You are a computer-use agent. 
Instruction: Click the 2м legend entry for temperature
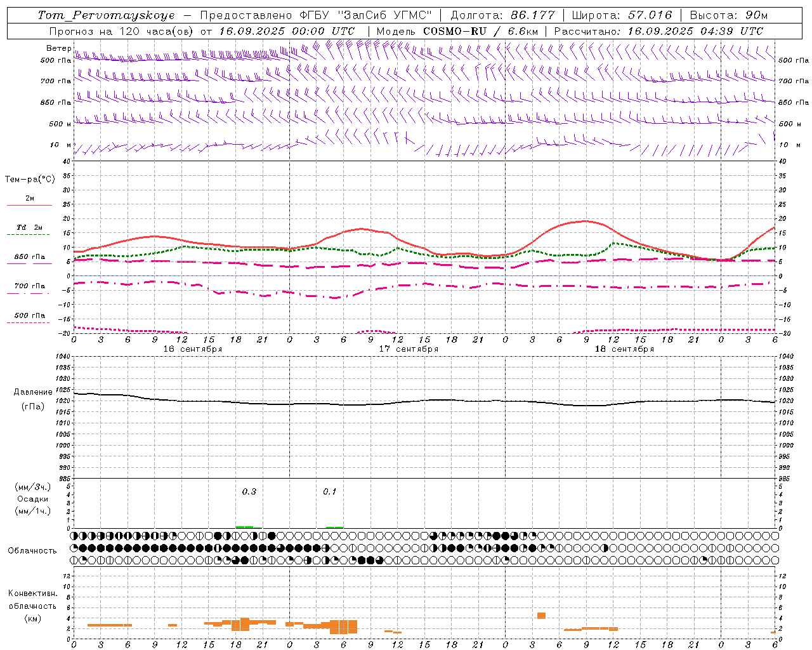(x=30, y=198)
